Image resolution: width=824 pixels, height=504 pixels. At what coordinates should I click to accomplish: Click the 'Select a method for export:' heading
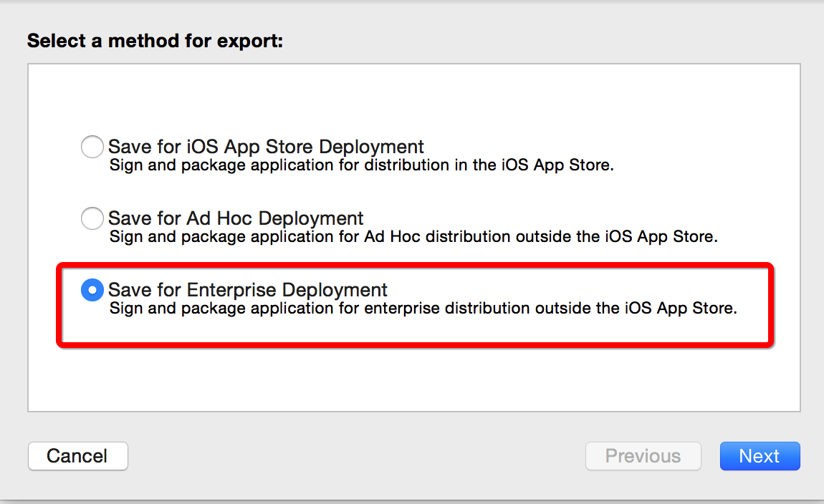155,41
